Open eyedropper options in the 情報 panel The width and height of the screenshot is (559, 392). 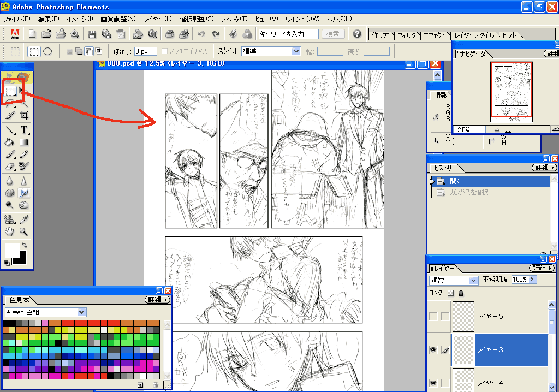(x=436, y=117)
